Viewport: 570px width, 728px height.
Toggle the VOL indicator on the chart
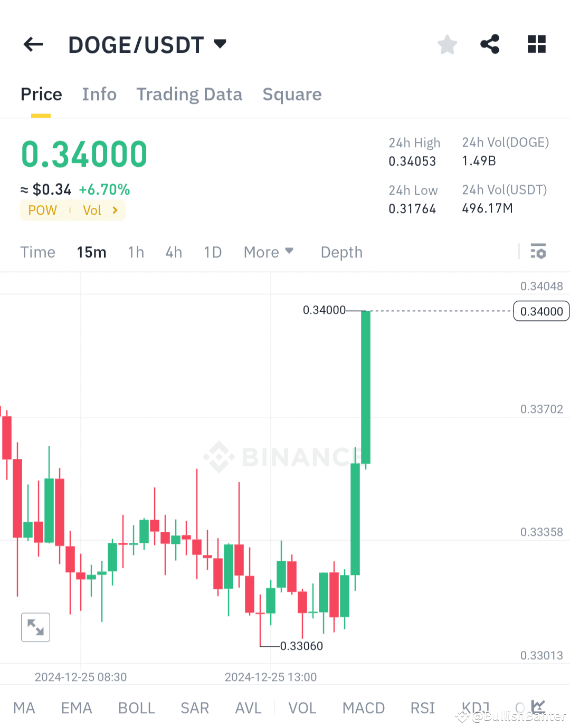click(x=302, y=708)
